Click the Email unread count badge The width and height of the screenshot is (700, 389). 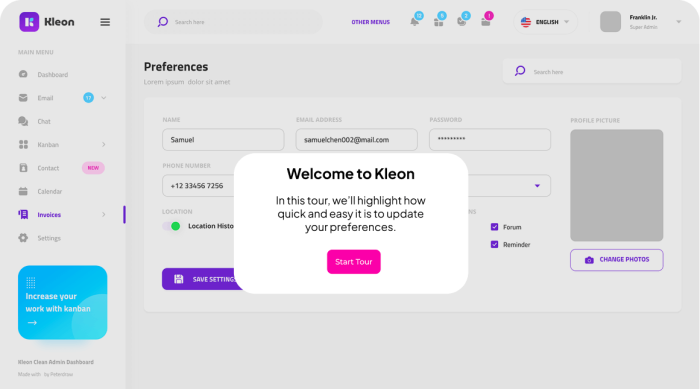point(88,98)
